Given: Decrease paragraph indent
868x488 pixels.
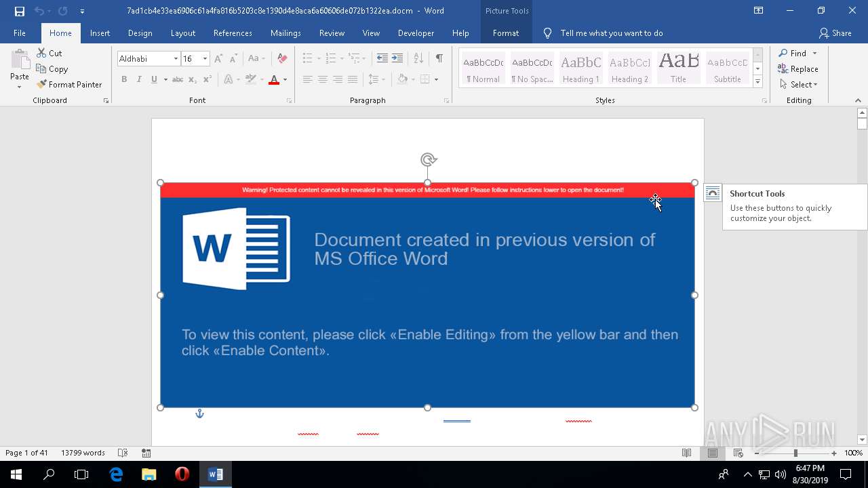Looking at the screenshot, I should pos(382,59).
